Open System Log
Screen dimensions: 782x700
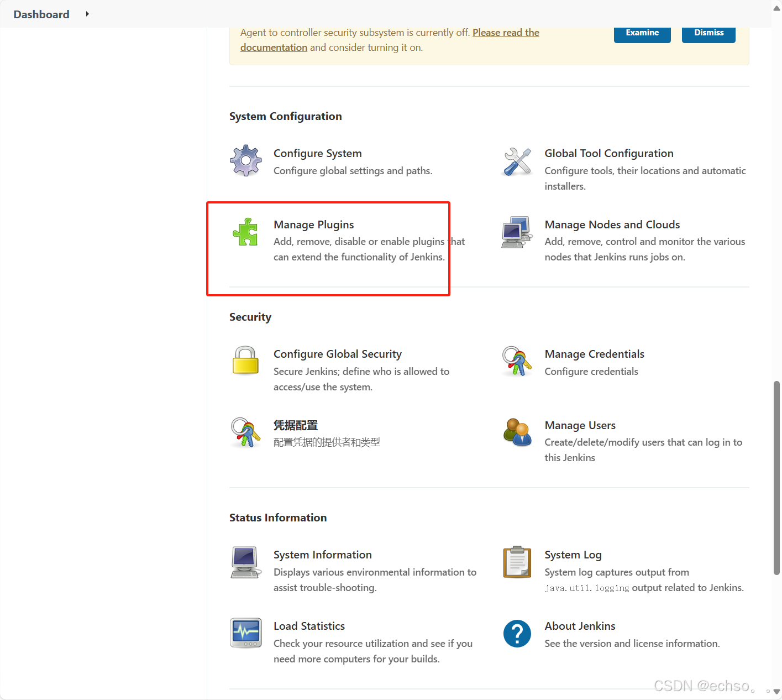pyautogui.click(x=573, y=555)
